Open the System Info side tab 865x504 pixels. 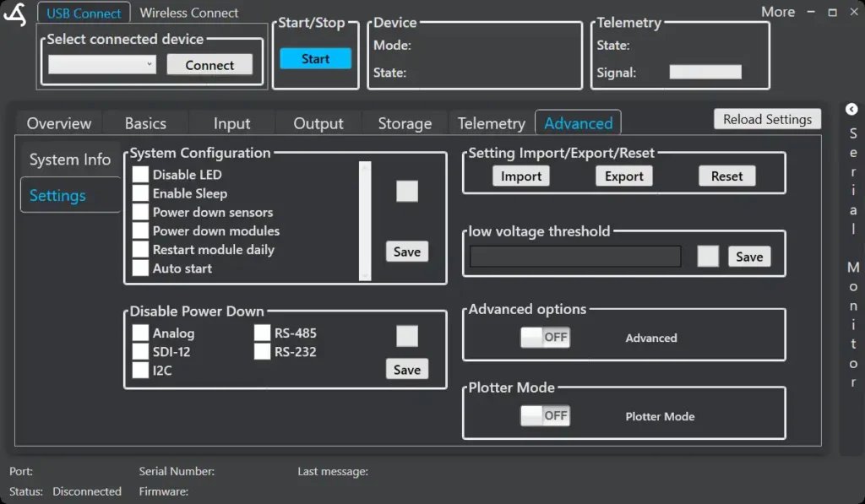click(x=70, y=160)
